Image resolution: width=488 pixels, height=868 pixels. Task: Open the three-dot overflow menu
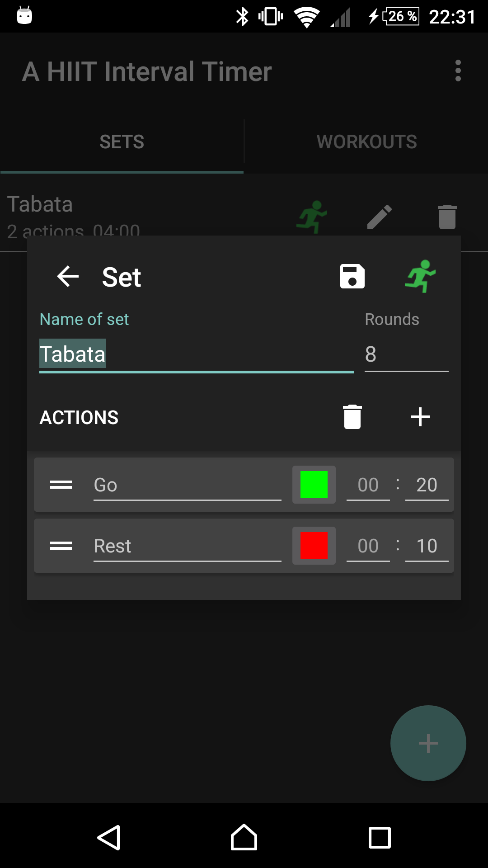(x=458, y=71)
